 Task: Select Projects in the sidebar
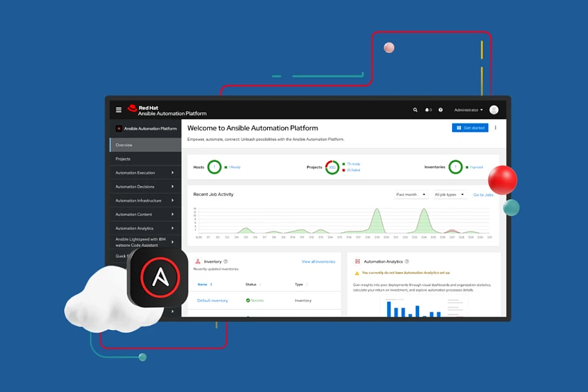point(146,159)
